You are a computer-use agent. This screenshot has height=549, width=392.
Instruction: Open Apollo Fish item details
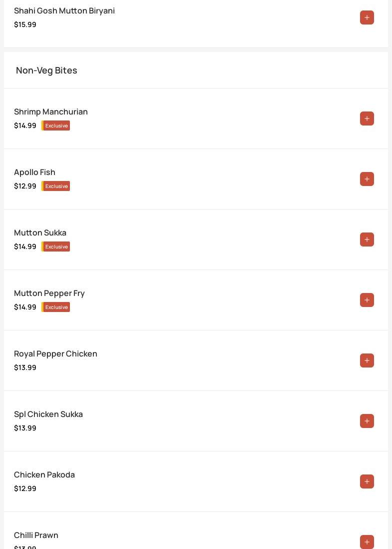click(x=35, y=172)
